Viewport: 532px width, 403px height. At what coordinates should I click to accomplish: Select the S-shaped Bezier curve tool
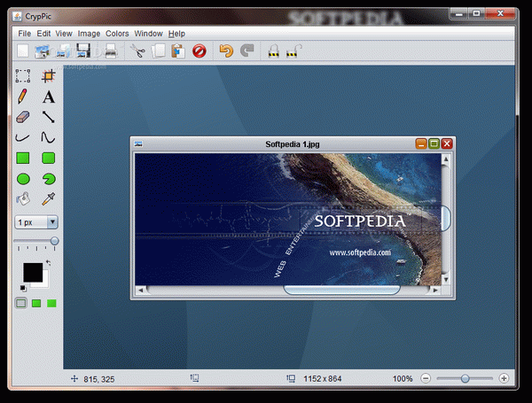tap(48, 137)
